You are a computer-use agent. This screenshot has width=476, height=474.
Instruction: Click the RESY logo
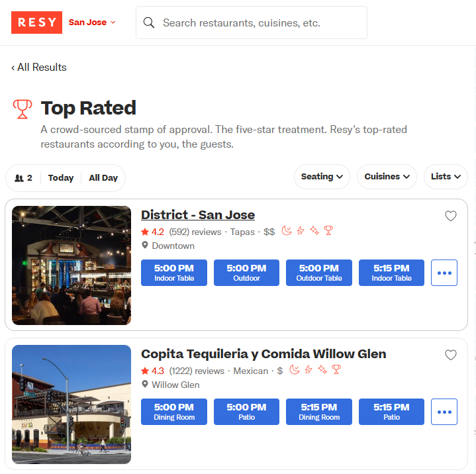pyautogui.click(x=36, y=23)
